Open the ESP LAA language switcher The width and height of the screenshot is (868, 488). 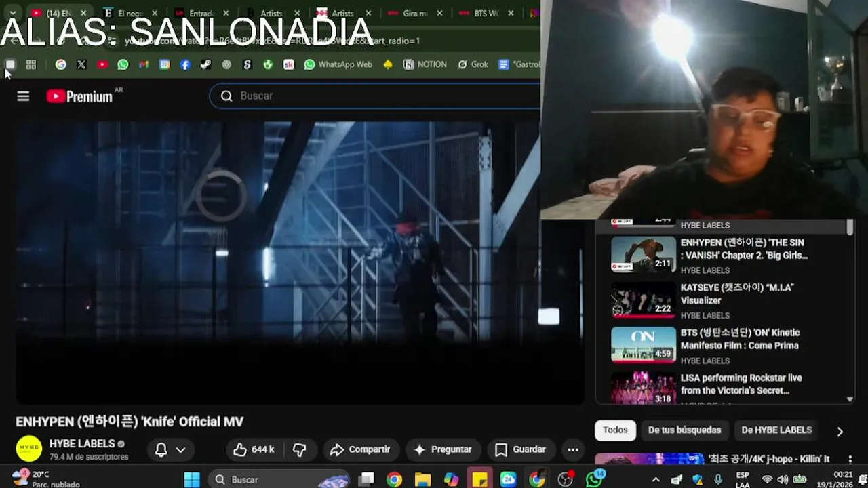pos(743,479)
